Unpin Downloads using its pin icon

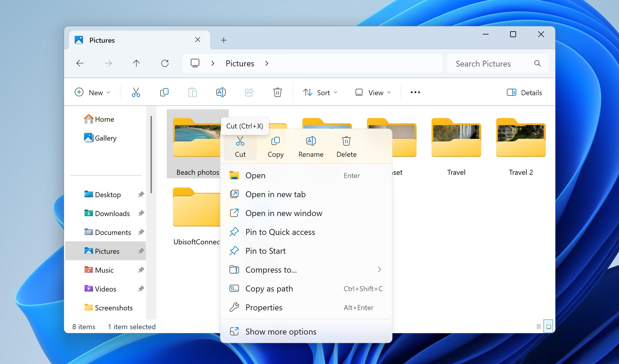[x=141, y=213]
